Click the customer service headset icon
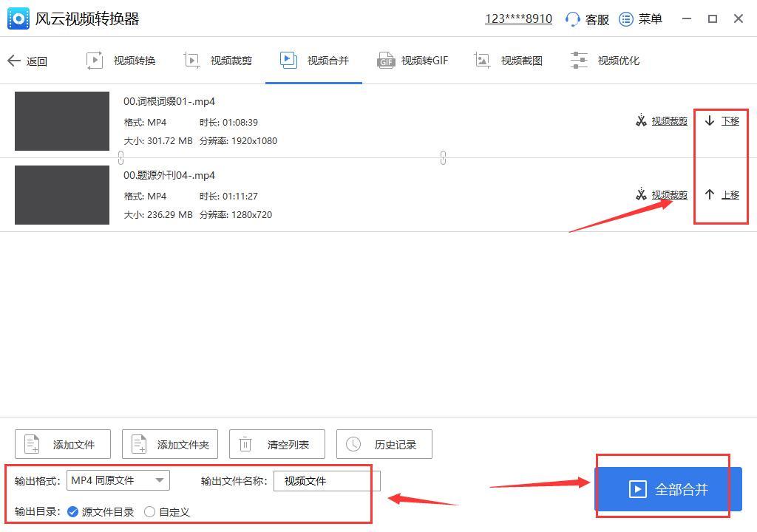Screen dimensions: 757x532 pos(573,19)
